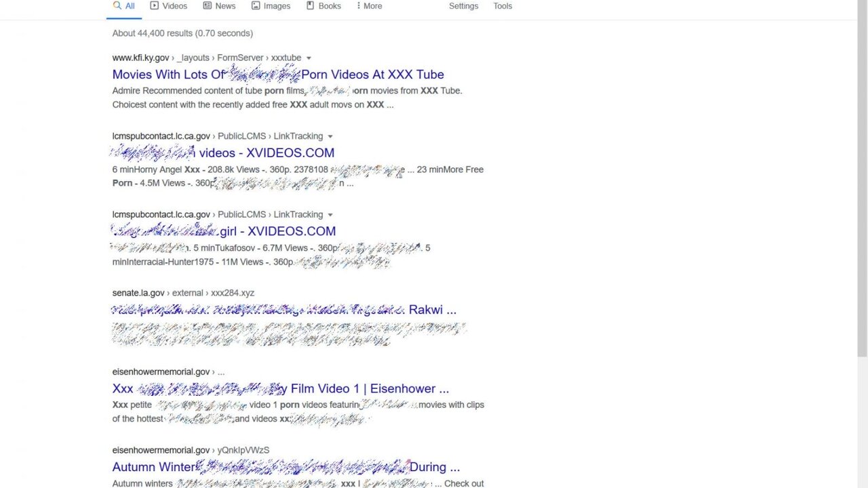The image size is (868, 488).
Task: Switch to the News tab
Action: 219,6
